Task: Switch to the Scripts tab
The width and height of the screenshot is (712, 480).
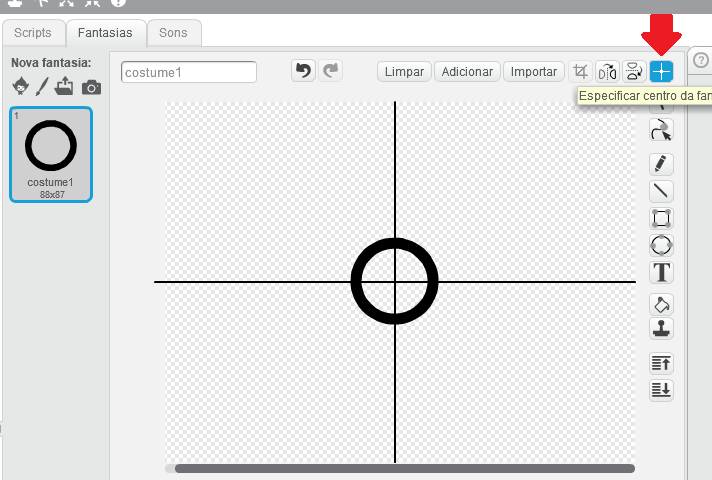Action: 33,33
